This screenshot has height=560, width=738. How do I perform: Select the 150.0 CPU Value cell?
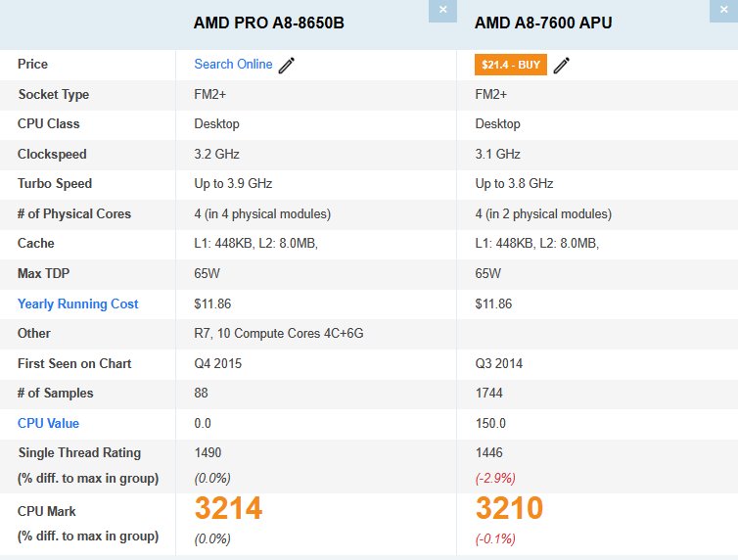490,423
